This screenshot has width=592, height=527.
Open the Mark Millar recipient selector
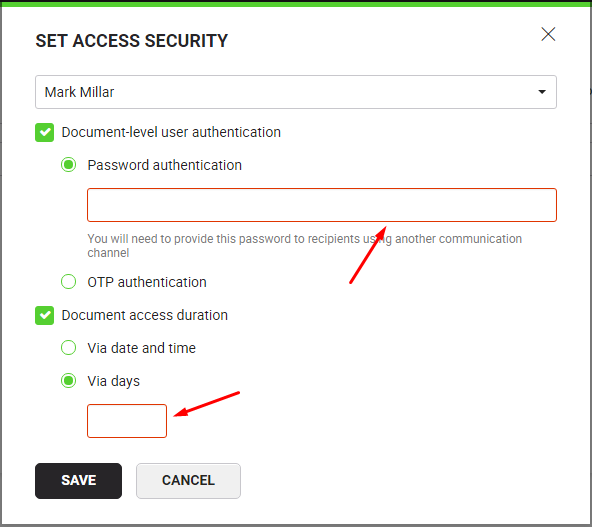click(296, 92)
